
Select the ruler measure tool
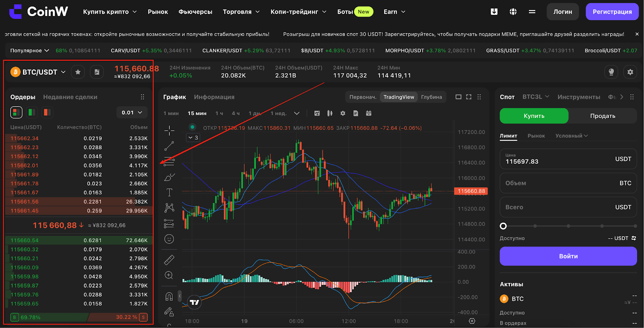pos(169,260)
